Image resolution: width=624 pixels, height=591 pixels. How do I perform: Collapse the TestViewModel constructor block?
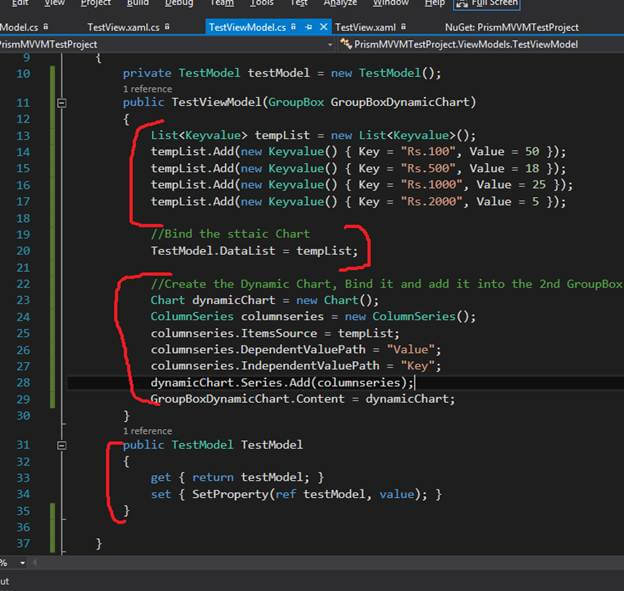click(x=62, y=103)
